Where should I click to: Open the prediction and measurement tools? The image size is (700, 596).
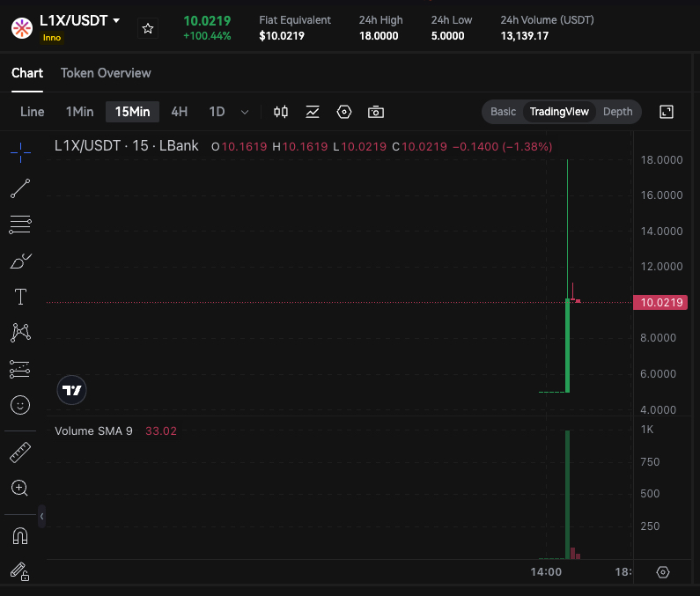[20, 369]
